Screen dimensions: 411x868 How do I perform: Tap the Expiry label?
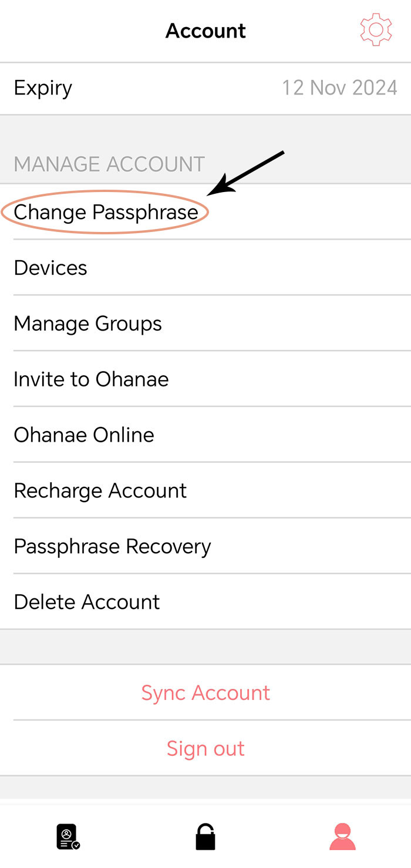tap(43, 88)
